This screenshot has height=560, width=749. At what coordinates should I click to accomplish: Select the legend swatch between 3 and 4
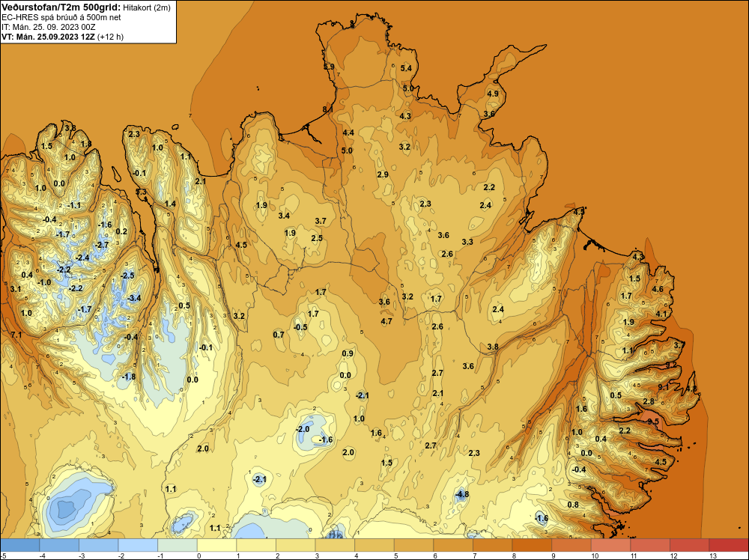click(x=336, y=545)
